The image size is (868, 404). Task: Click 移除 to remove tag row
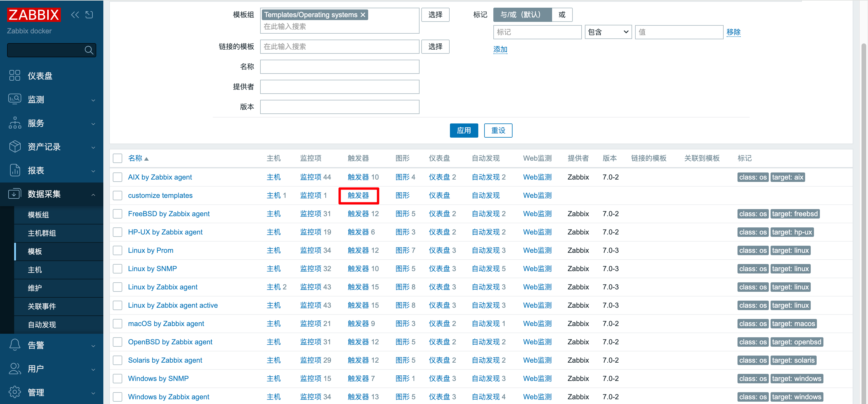click(x=733, y=32)
